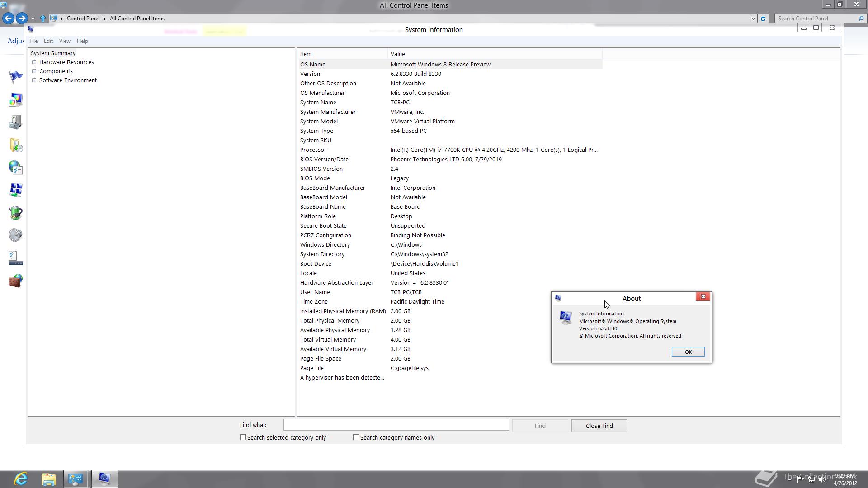Click the Up one level arrow
This screenshot has width=868, height=488.
43,19
